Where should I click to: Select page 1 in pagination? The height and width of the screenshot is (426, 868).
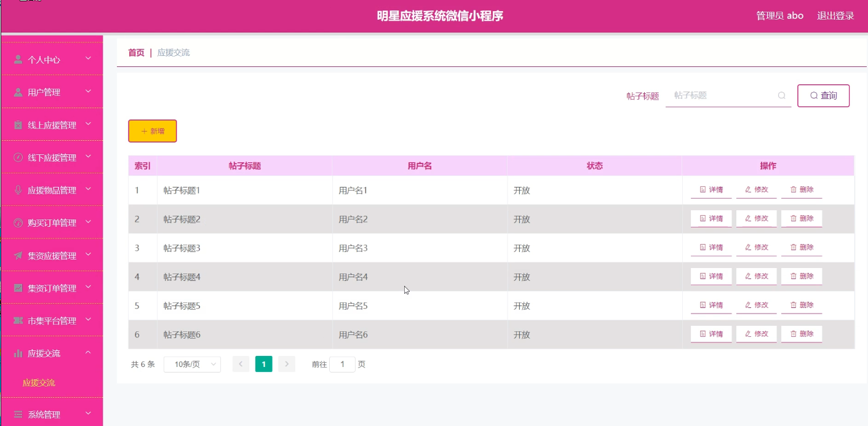[264, 365]
